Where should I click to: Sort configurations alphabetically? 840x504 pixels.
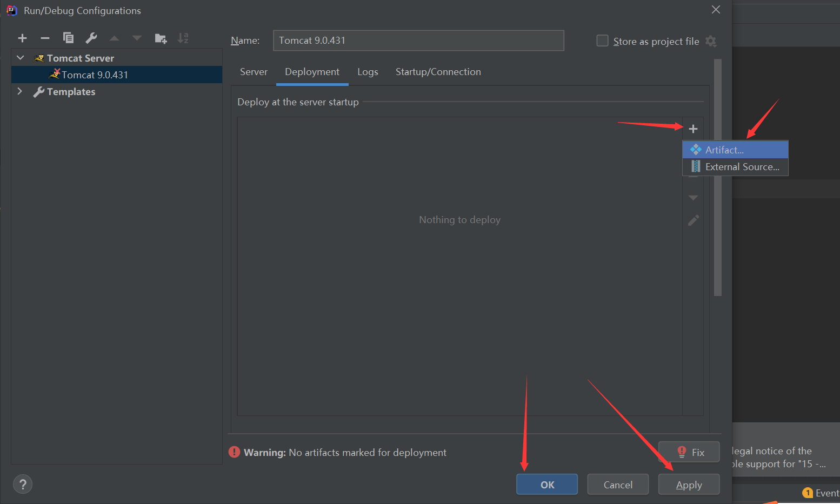point(183,38)
